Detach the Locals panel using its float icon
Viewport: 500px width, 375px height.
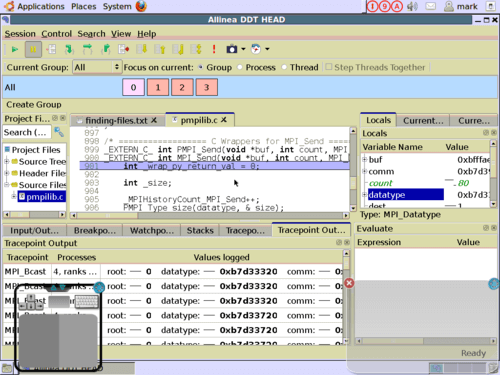tap(486, 133)
